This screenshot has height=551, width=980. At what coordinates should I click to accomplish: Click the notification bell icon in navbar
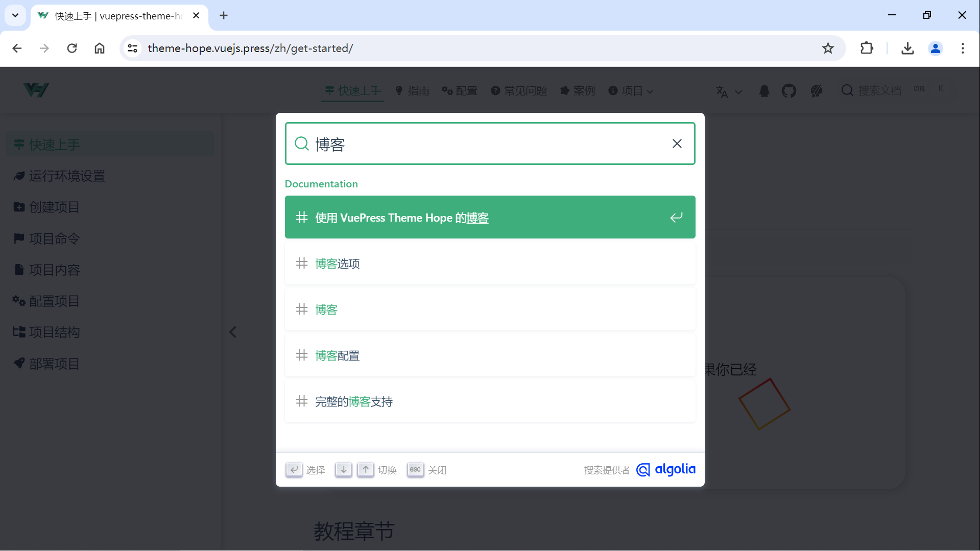pyautogui.click(x=764, y=91)
